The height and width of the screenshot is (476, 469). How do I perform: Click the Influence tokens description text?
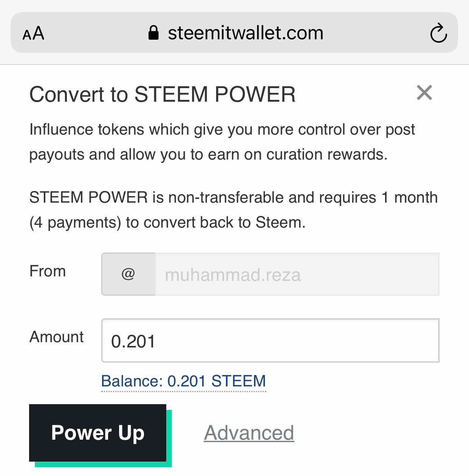coord(222,130)
